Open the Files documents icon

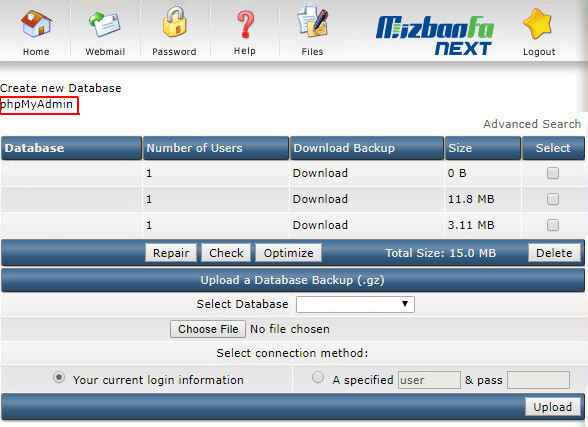(x=312, y=21)
